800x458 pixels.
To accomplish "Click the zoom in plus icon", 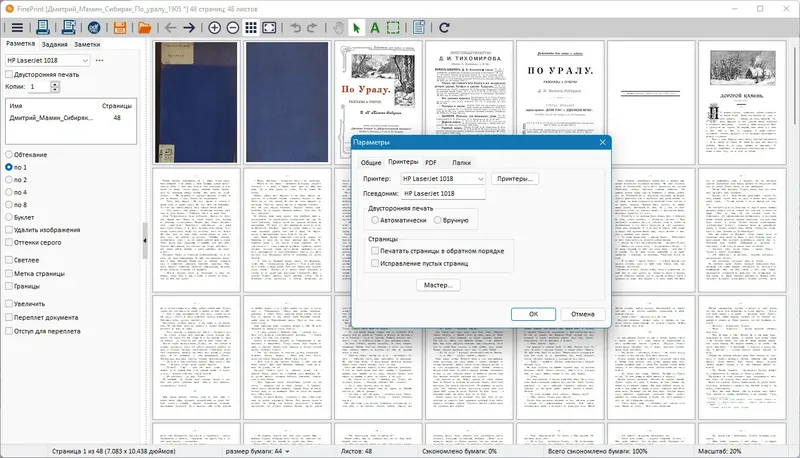I will click(215, 28).
